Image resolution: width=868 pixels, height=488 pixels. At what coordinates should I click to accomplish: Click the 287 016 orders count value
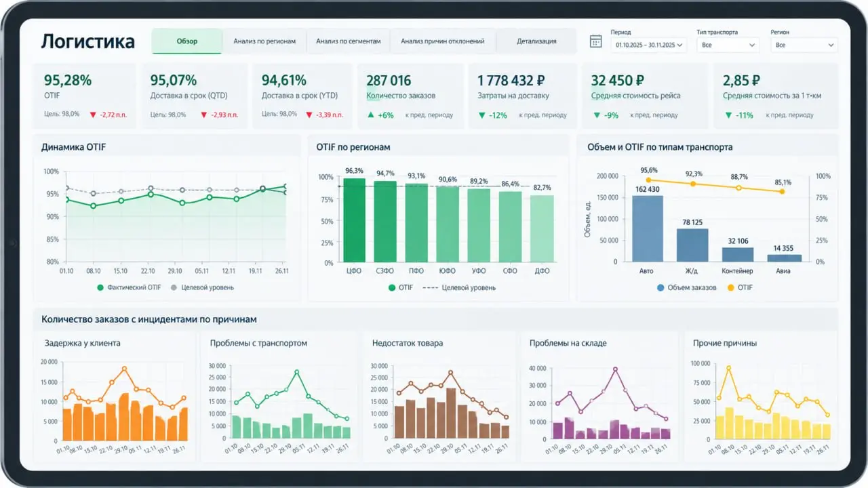[389, 81]
